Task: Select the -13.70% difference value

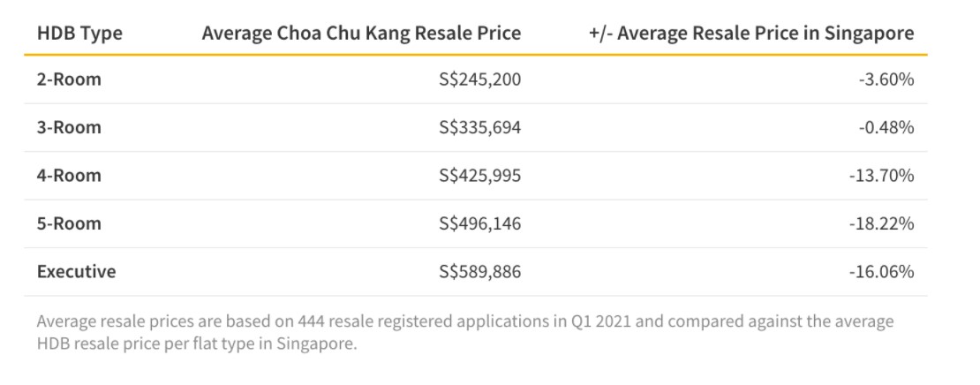Action: [x=881, y=176]
